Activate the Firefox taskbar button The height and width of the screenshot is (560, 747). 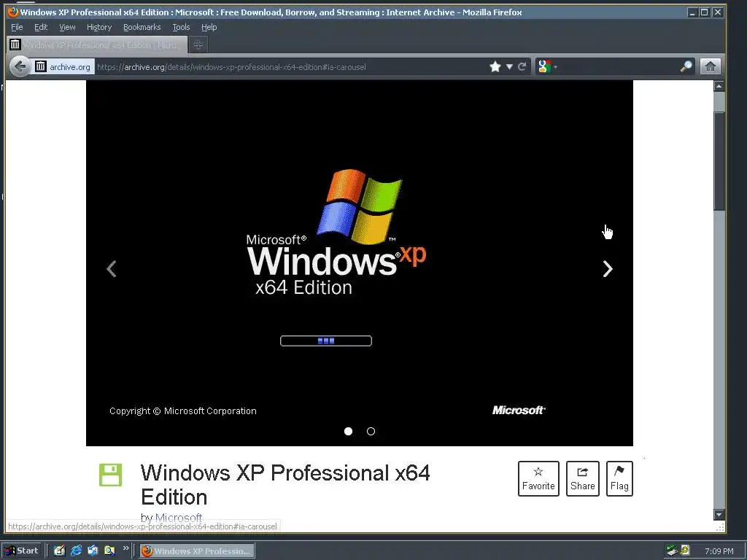(x=197, y=551)
